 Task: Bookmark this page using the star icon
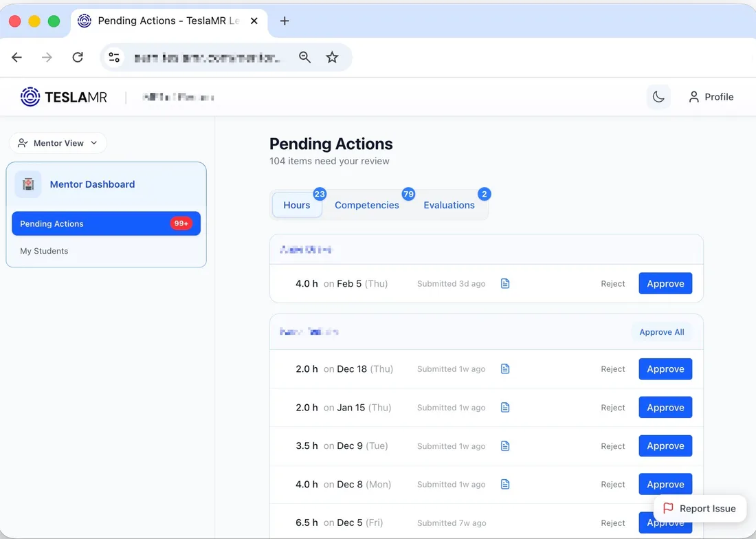tap(332, 58)
